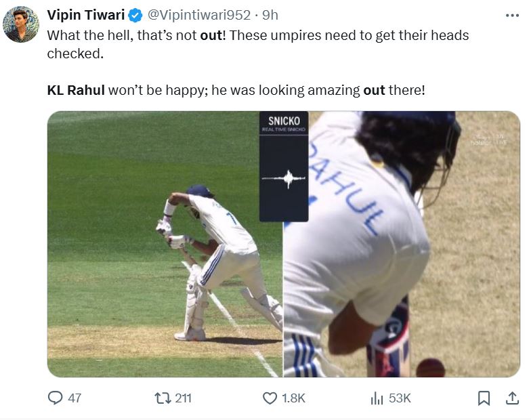
Task: Click the reply speech bubble icon
Action: 55,398
